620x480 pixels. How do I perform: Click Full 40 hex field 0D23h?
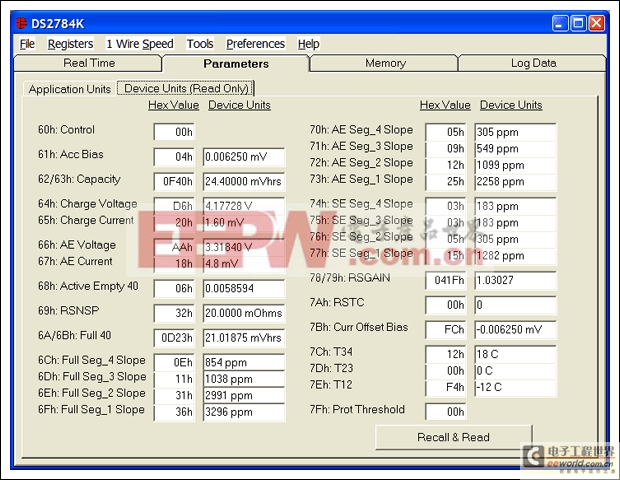pyautogui.click(x=174, y=338)
